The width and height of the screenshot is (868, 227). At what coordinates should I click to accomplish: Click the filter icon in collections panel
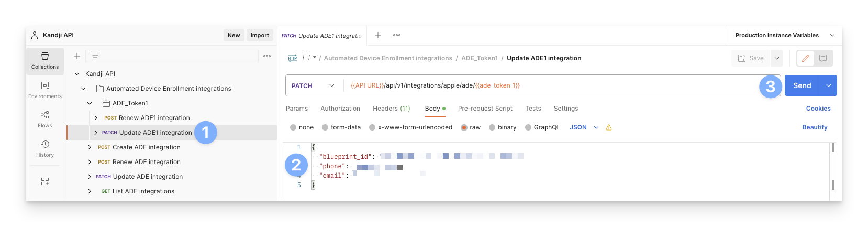[x=95, y=56]
